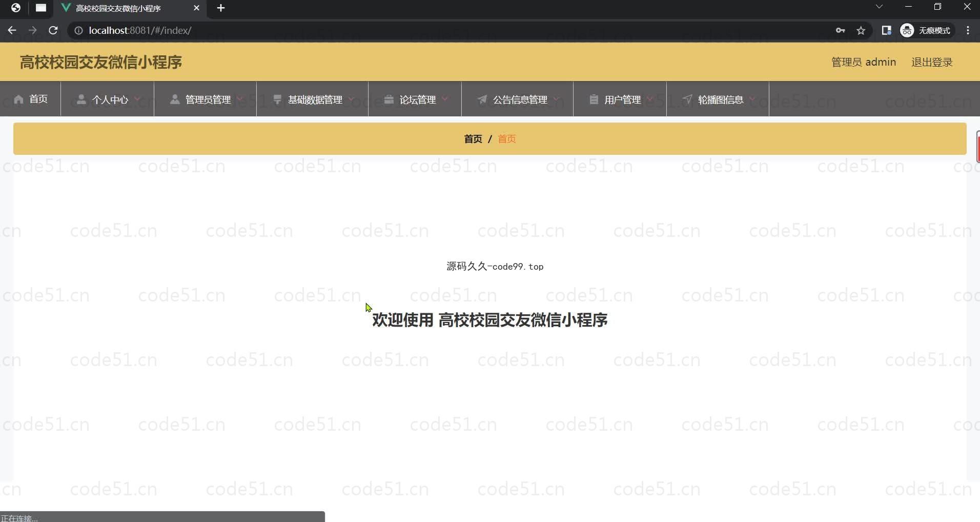The image size is (980, 522).
Task: Expand the 公告信息管理 menu chevron
Action: 556,98
